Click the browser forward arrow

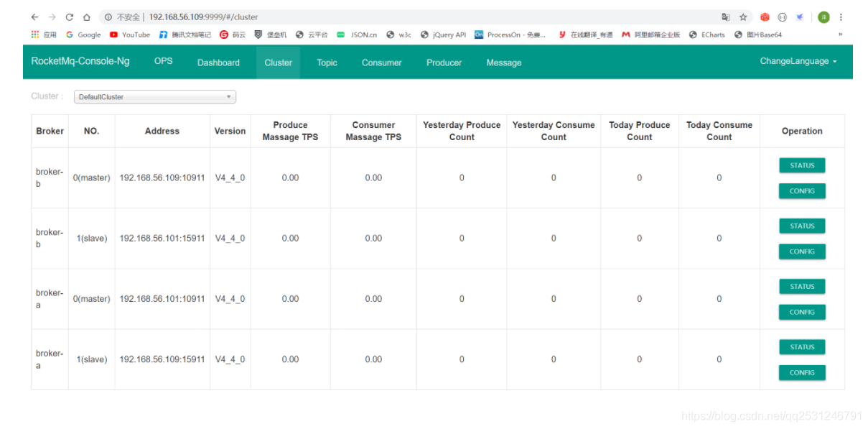pos(52,17)
